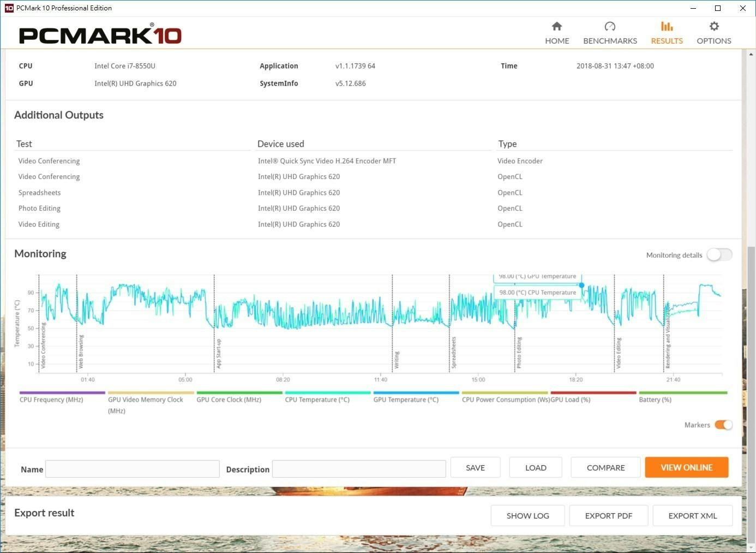Image resolution: width=756 pixels, height=553 pixels.
Task: Export the result as PDF
Action: (x=608, y=516)
